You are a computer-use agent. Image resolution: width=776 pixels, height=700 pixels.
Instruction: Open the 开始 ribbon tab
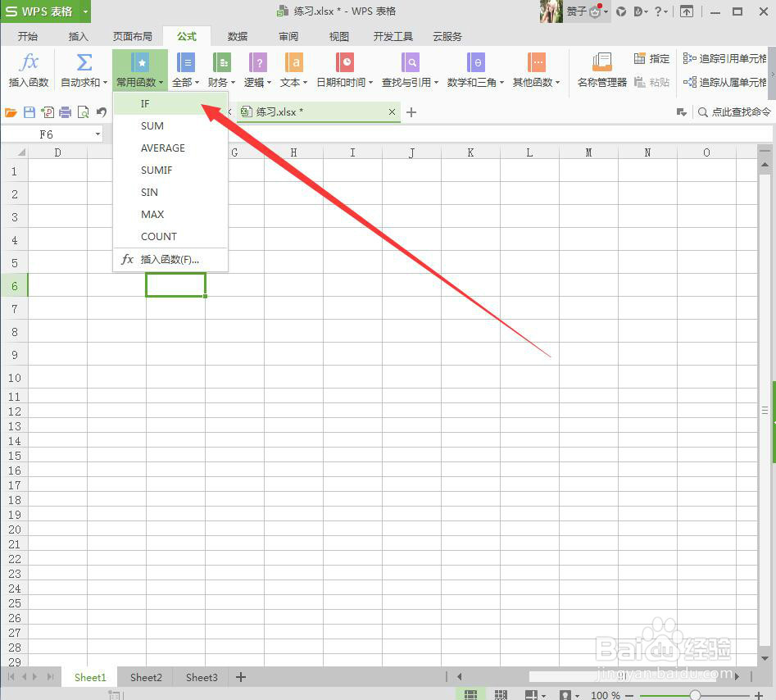click(x=28, y=36)
